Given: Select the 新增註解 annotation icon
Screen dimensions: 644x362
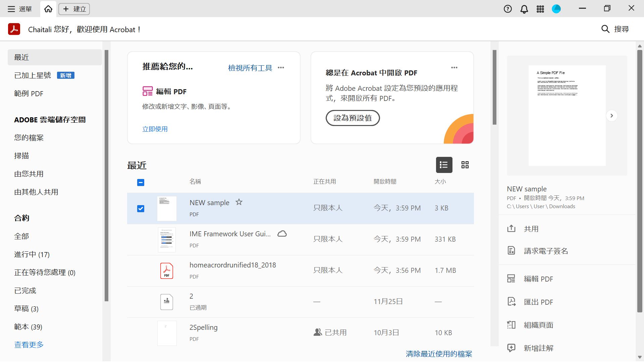Looking at the screenshot, I should (511, 348).
